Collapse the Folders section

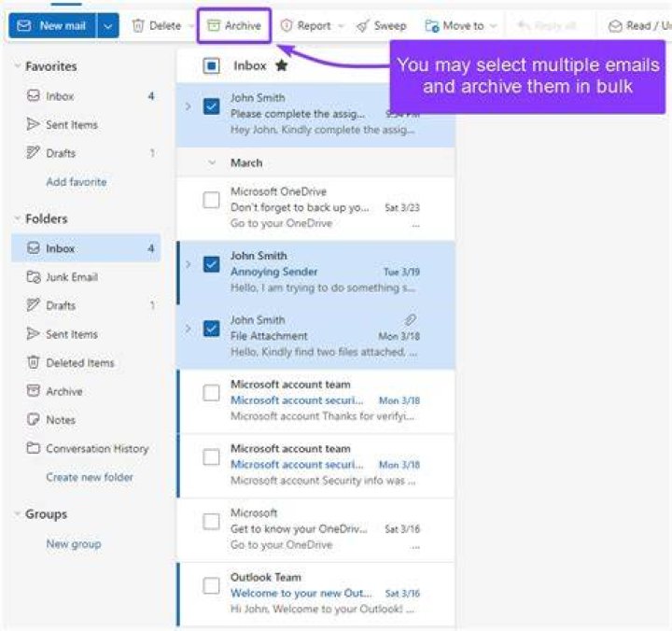18,218
